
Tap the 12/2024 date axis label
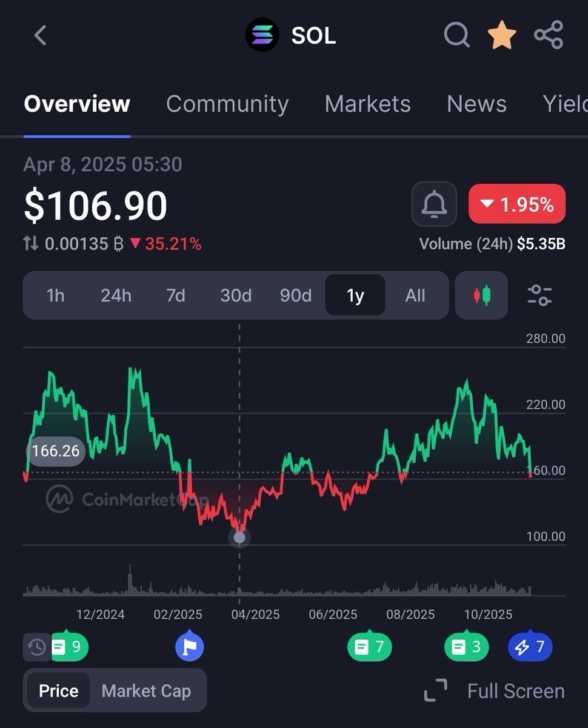pyautogui.click(x=100, y=614)
